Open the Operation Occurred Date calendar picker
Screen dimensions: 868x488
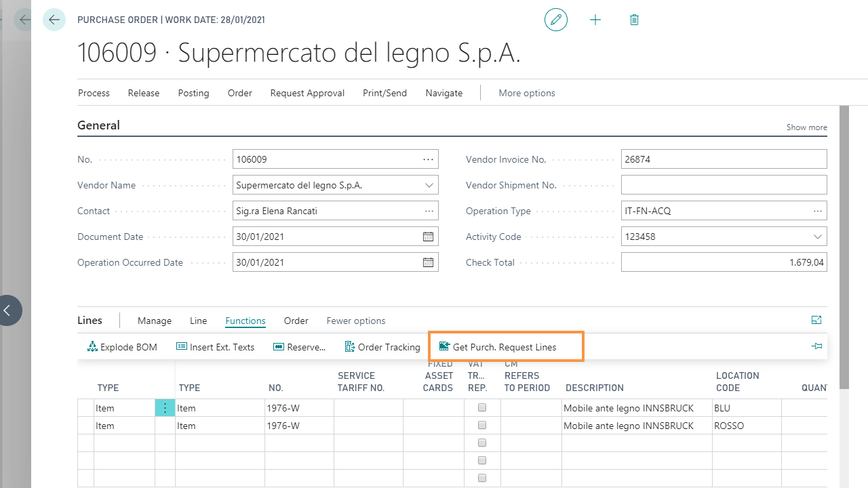tap(428, 262)
